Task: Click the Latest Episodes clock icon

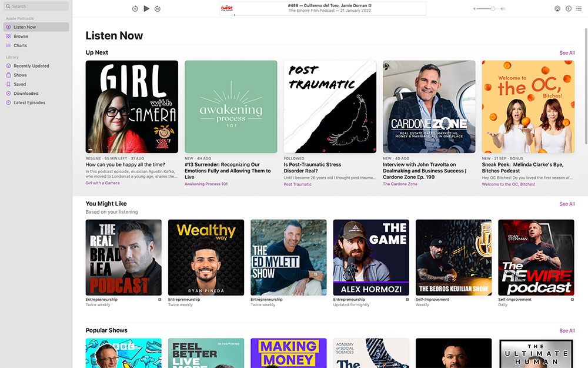Action: (x=8, y=102)
